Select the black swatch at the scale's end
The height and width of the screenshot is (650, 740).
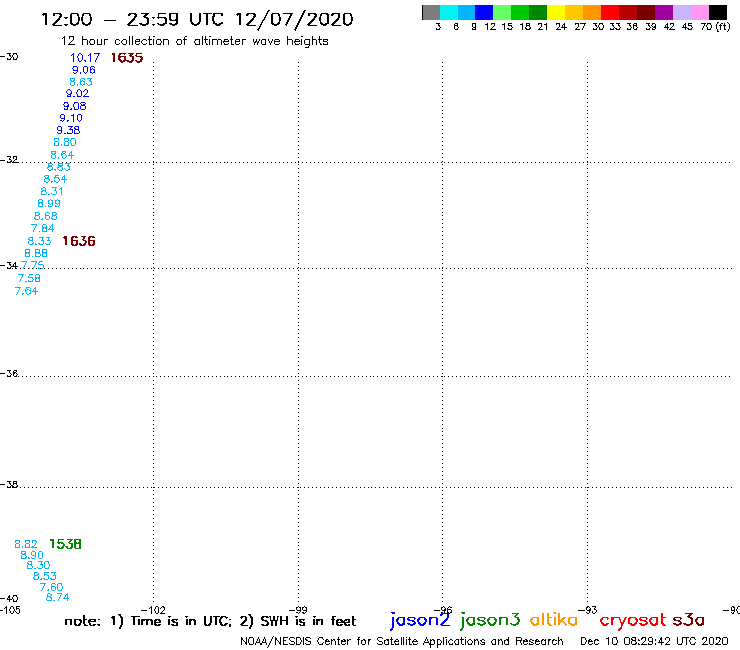coord(717,12)
